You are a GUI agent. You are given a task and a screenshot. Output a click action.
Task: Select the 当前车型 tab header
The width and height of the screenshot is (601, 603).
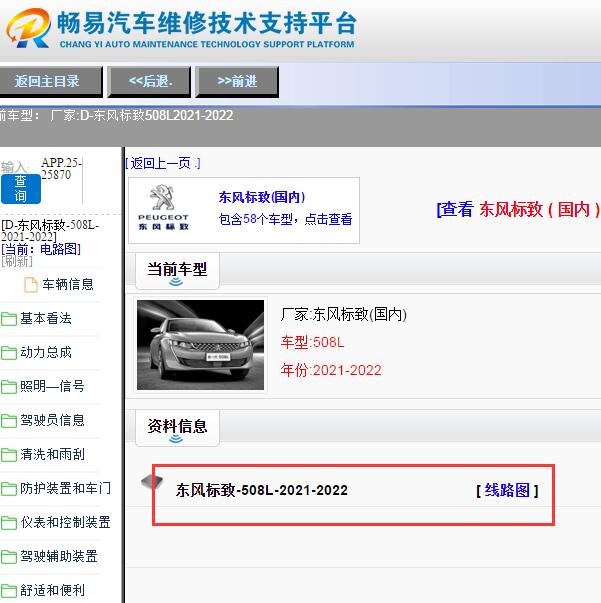177,271
